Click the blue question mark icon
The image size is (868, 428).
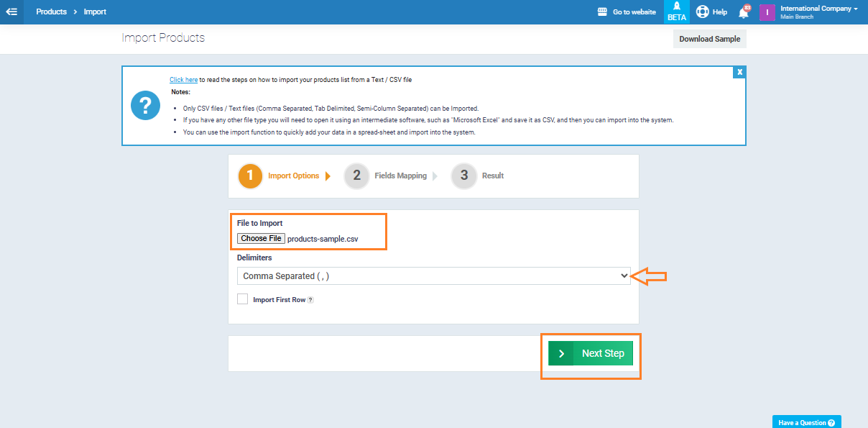pyautogui.click(x=145, y=106)
